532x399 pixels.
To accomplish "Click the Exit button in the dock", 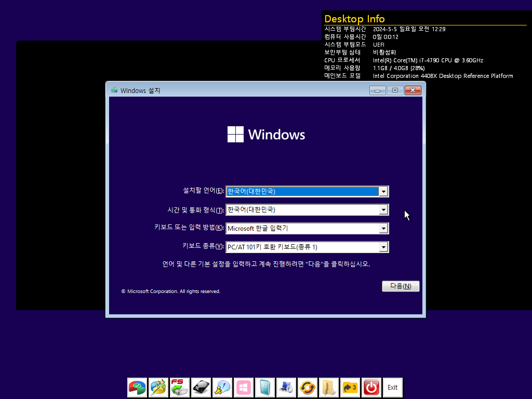I will click(393, 387).
